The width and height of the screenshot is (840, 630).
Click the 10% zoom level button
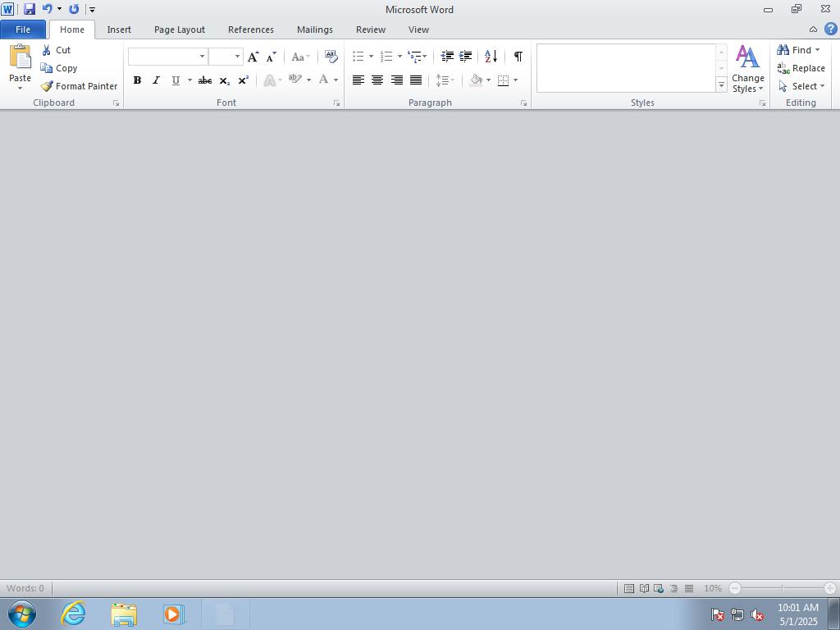(713, 588)
